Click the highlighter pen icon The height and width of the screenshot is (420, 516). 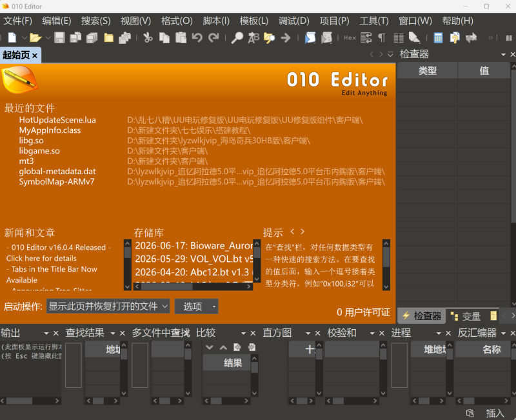(414, 37)
